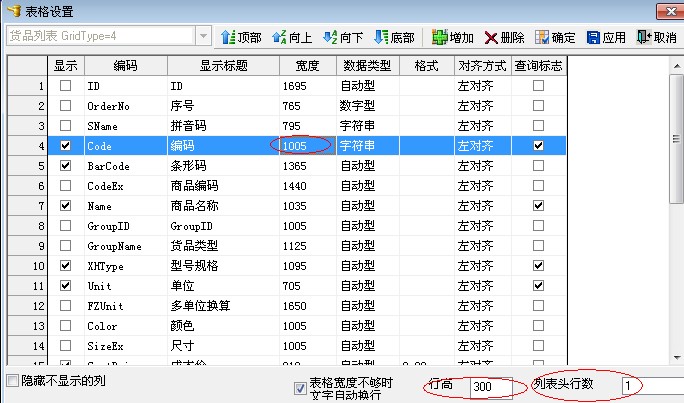Select the 商品名称 row title cell
Viewport: 684px width, 403px height.
point(222,205)
